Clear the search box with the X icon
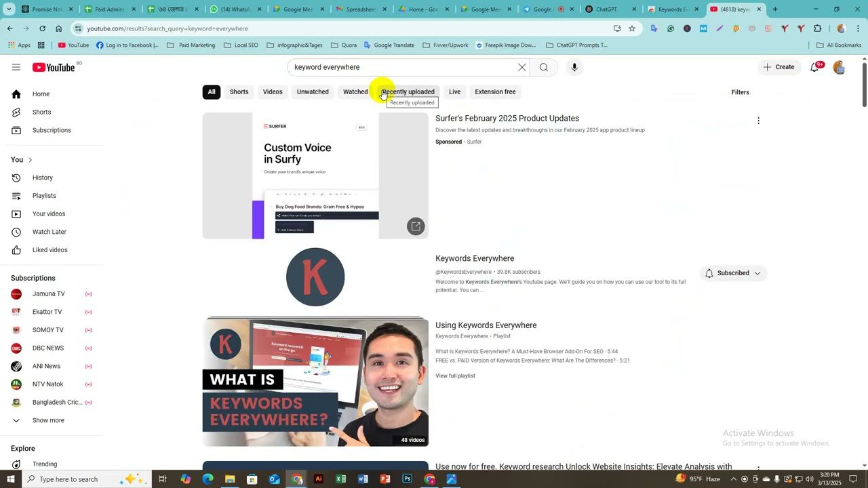This screenshot has width=868, height=488. pyautogui.click(x=522, y=67)
